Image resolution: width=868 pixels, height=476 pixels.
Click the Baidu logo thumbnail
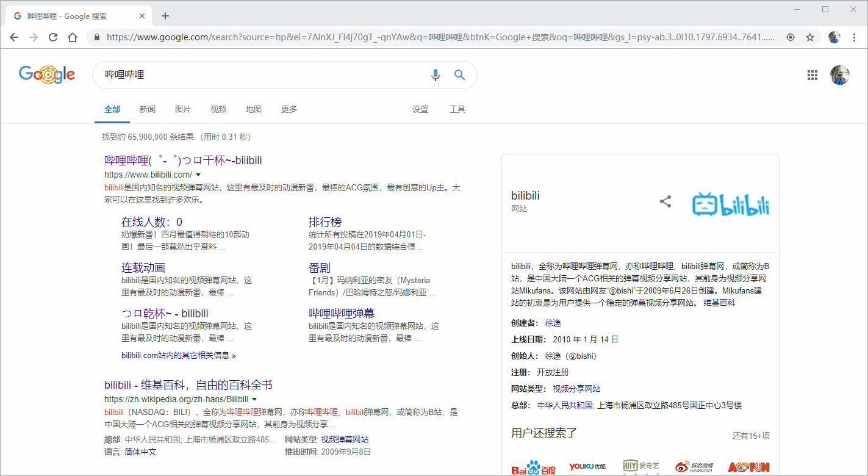click(534, 467)
